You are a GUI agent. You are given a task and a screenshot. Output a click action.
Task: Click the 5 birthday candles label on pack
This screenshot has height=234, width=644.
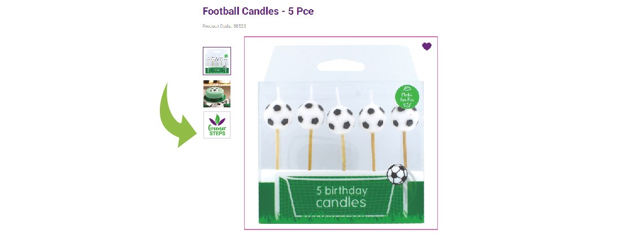[x=341, y=197]
